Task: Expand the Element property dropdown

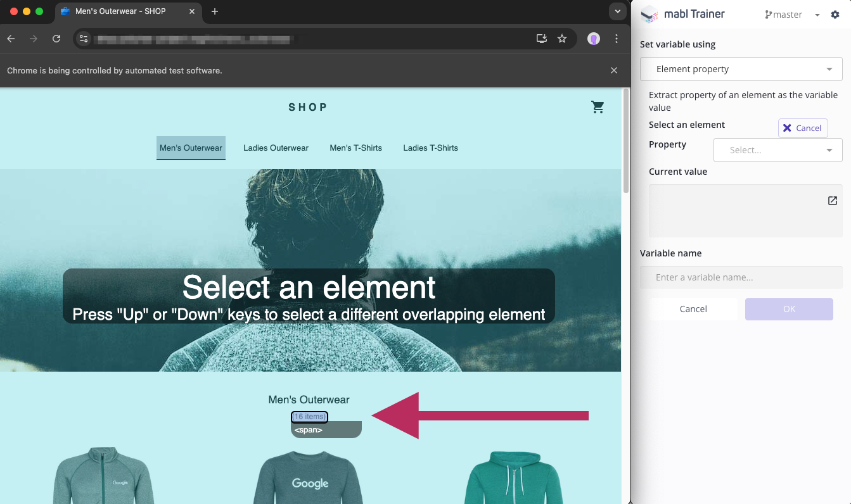Action: (741, 69)
